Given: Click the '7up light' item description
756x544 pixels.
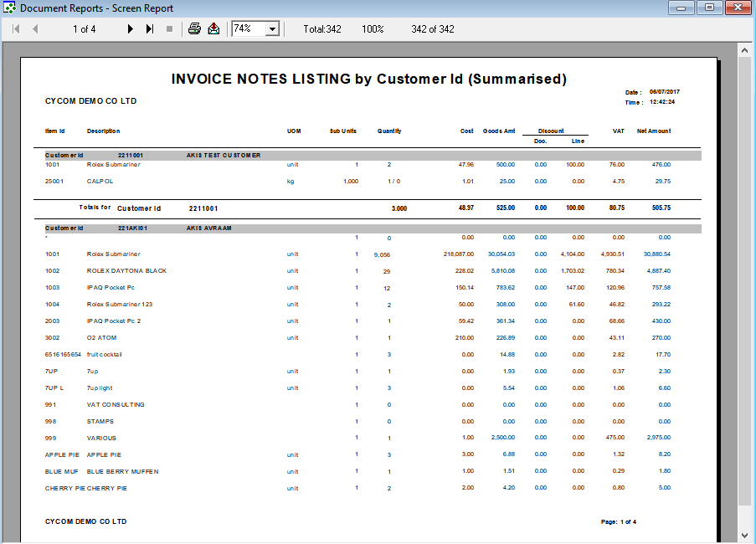Looking at the screenshot, I should [100, 387].
